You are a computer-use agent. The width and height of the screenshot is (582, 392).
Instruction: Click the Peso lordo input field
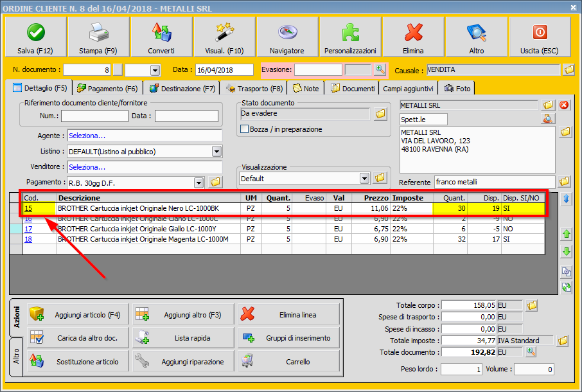point(461,370)
